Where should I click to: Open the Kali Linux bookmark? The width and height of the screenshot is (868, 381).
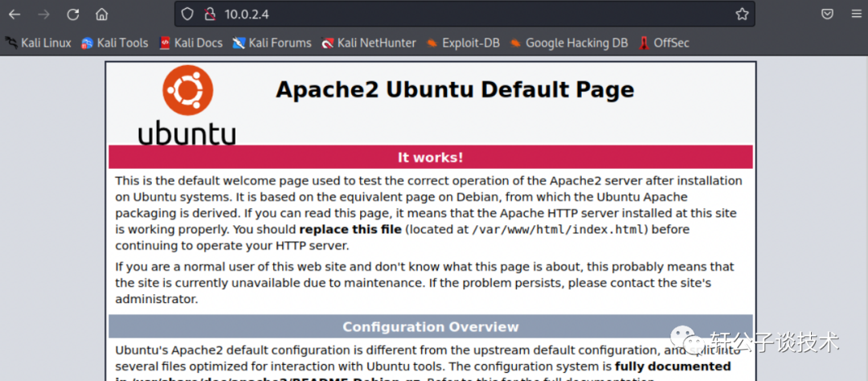(x=39, y=43)
